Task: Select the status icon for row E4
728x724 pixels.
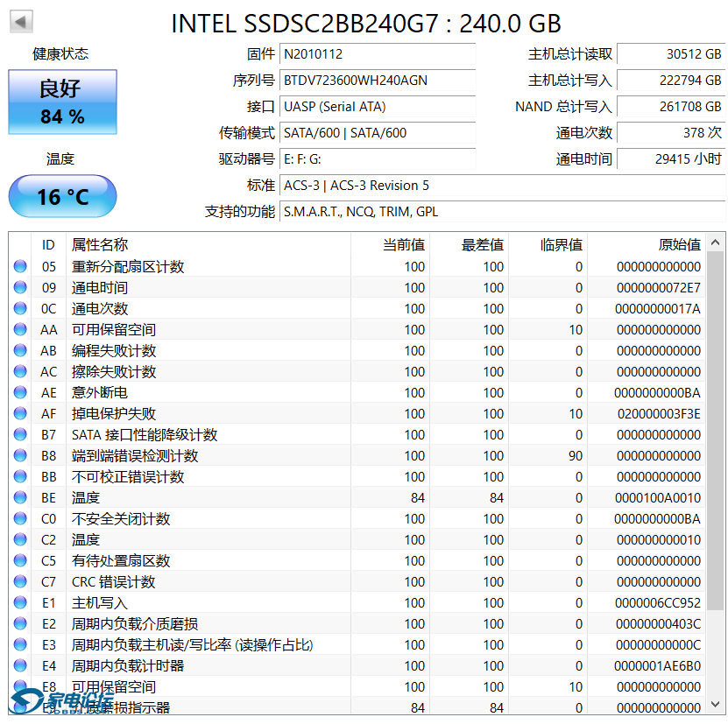Action: 20,665
